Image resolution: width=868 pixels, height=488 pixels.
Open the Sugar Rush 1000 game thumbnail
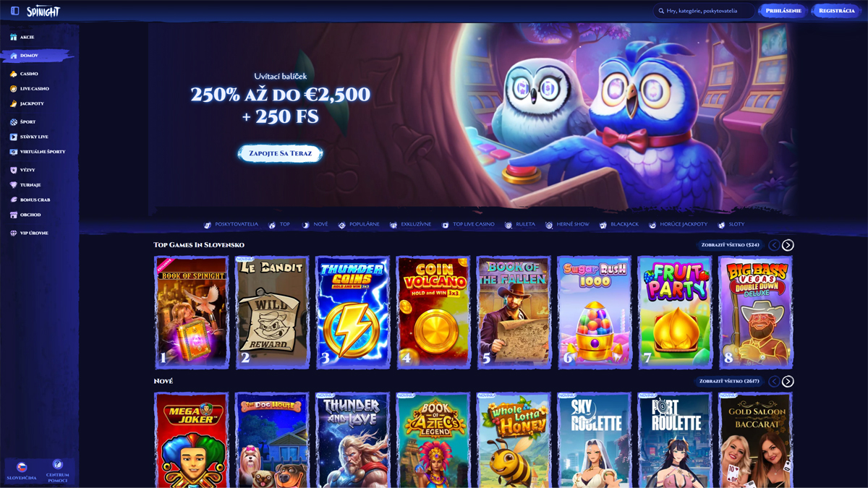click(x=594, y=312)
